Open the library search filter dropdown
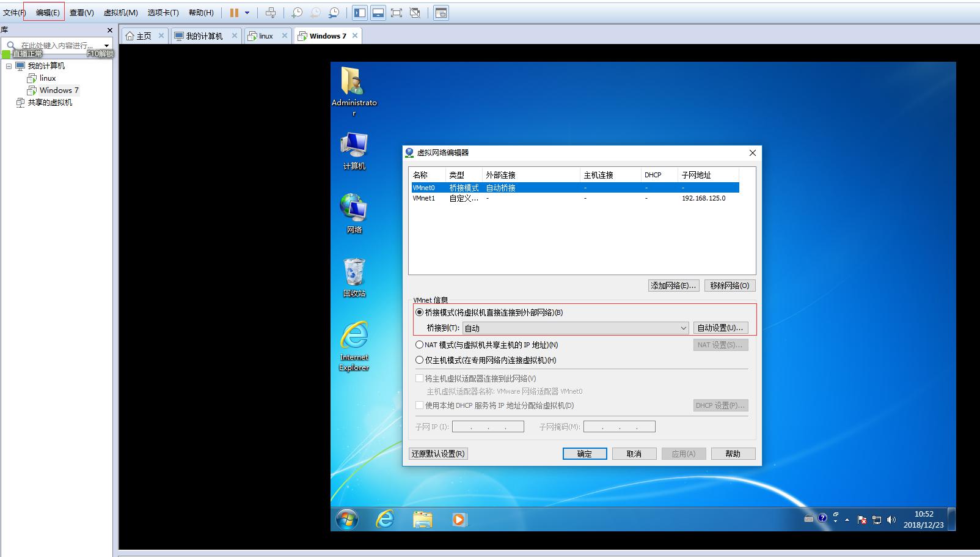 tap(107, 45)
